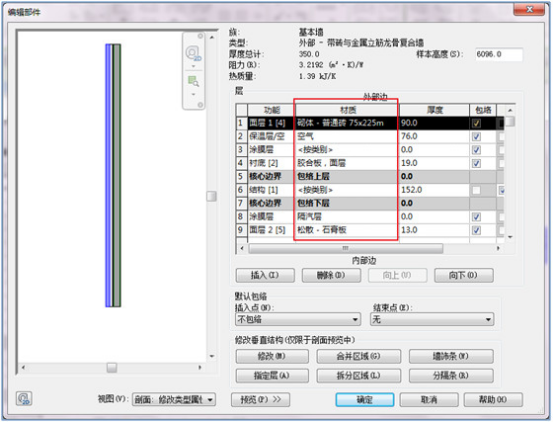The image size is (554, 422).
Task: Click the preview pane horizontal scrollbar thumb
Action: 112,368
